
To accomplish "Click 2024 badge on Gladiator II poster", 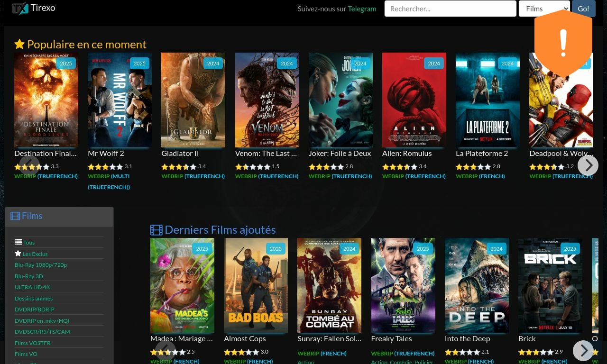I will (213, 63).
